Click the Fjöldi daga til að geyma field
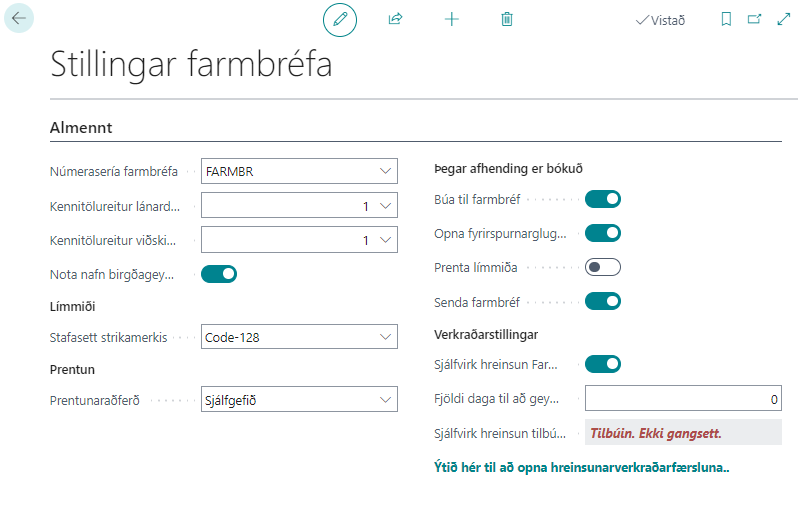 coord(683,399)
